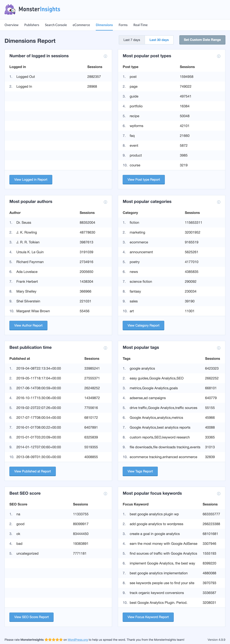
Task: Click info icon for logged in sessions
Action: click(105, 56)
